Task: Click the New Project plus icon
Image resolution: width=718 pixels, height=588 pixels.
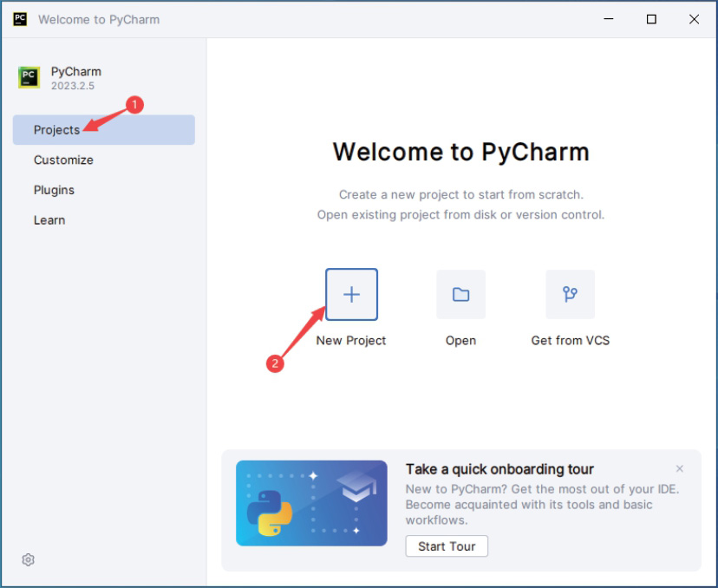Action: 351,294
